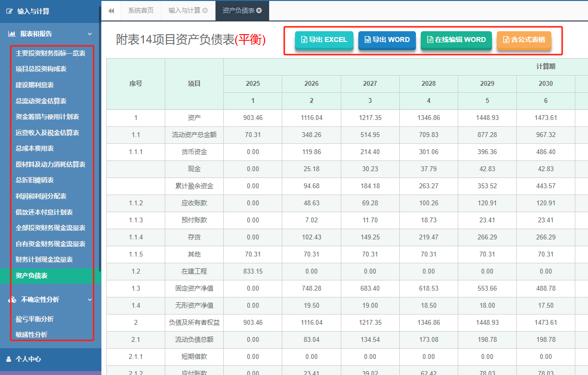Close the 资产负债表 tab
Screen dimensions: 588x375
pos(258,11)
